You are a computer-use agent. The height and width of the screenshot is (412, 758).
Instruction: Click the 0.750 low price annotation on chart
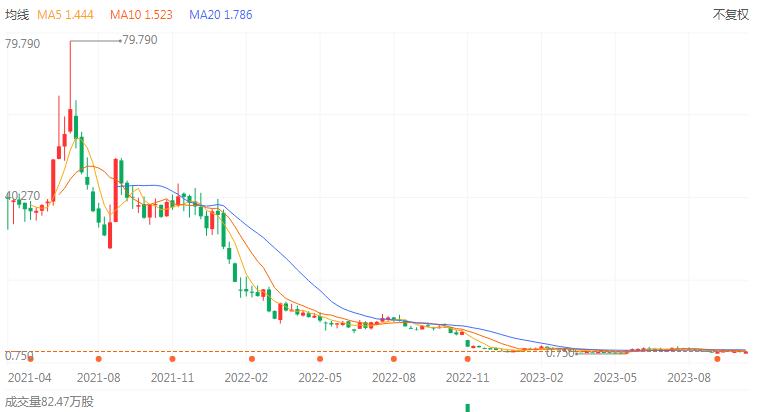[560, 352]
